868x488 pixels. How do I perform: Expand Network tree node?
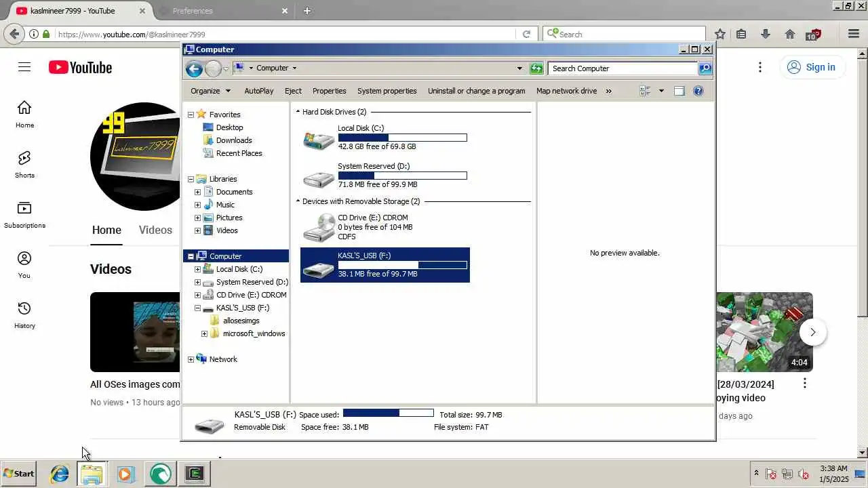191,359
